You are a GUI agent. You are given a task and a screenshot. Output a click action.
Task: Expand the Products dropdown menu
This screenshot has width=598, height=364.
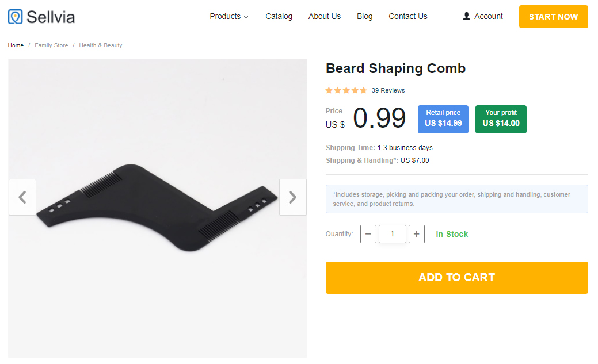[229, 16]
